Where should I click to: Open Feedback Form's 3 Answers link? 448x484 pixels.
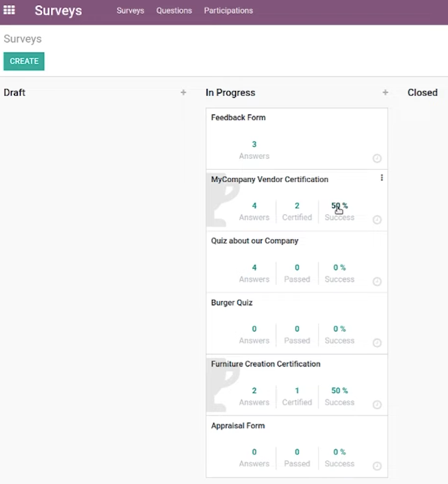pos(254,150)
